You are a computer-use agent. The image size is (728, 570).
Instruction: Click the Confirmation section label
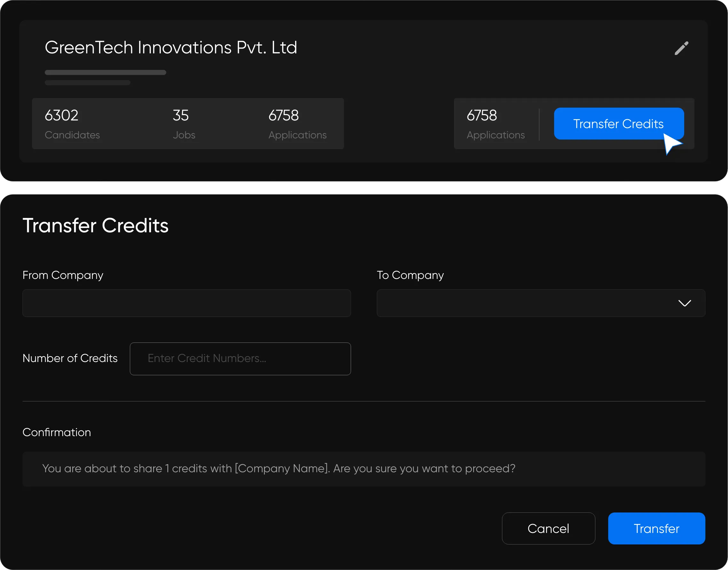57,432
